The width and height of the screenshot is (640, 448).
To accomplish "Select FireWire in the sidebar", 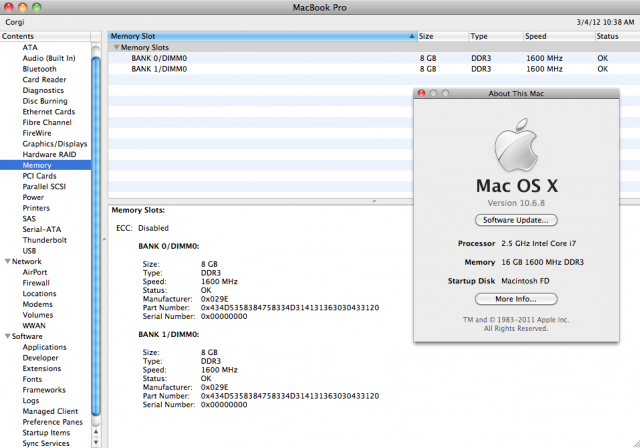I will tap(37, 133).
